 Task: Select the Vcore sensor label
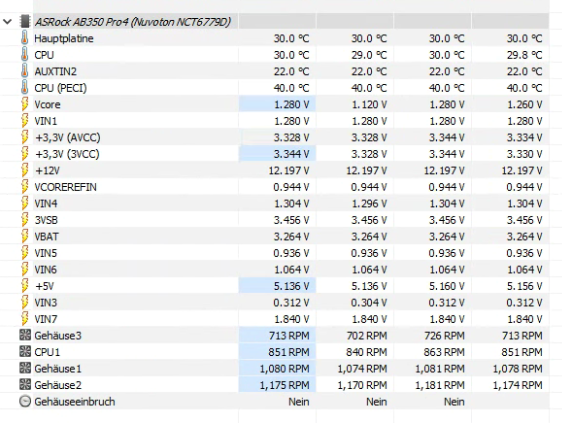coord(47,104)
